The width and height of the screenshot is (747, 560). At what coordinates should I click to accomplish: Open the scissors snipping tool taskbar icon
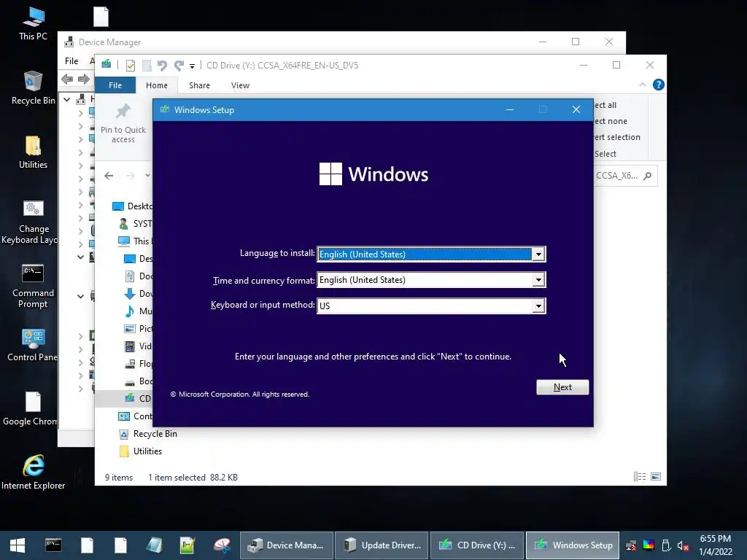pyautogui.click(x=222, y=545)
